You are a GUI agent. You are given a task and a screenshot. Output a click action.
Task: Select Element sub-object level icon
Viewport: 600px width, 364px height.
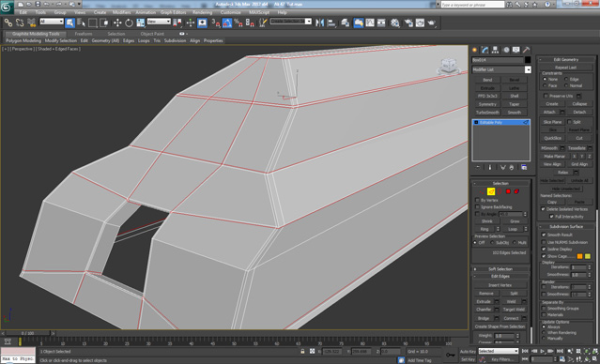(516, 191)
